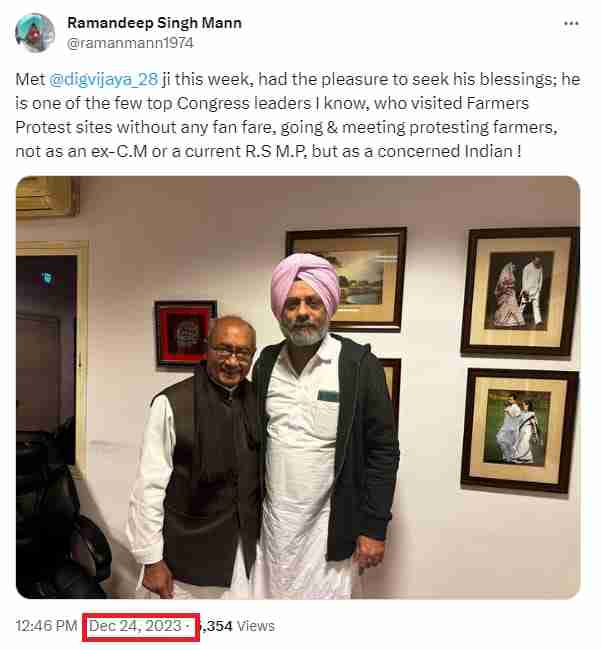This screenshot has width=602, height=650.
Task: Click the white kurta pocket with green card
Action: pyautogui.click(x=328, y=415)
